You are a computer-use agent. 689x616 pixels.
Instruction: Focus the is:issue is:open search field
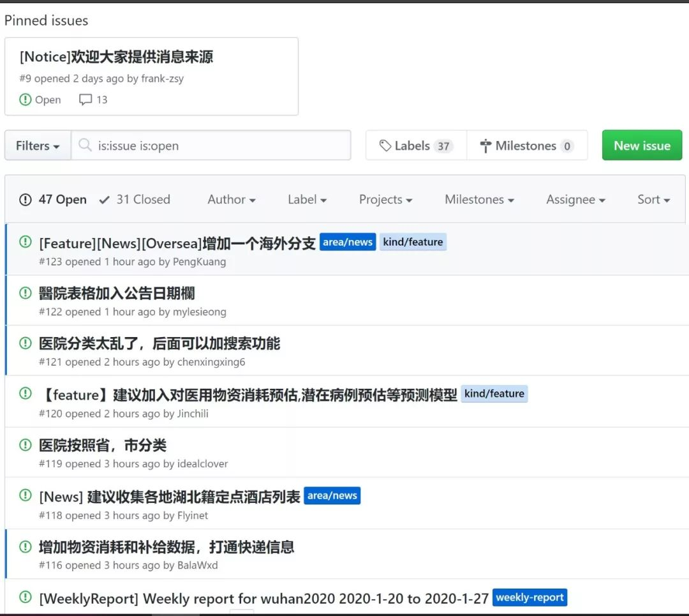click(211, 146)
